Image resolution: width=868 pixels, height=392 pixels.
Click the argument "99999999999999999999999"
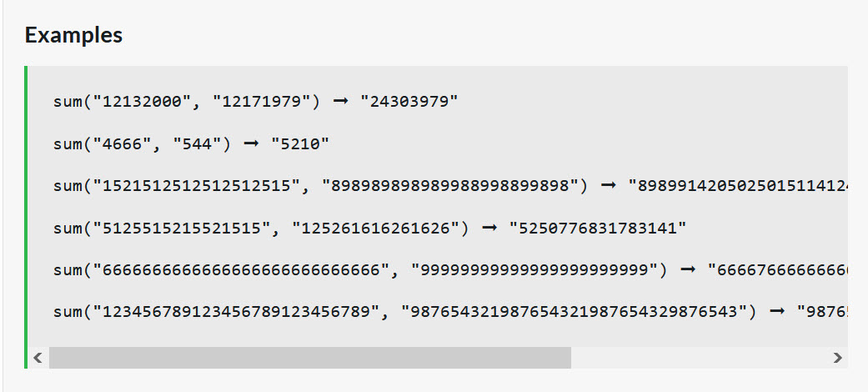click(534, 270)
